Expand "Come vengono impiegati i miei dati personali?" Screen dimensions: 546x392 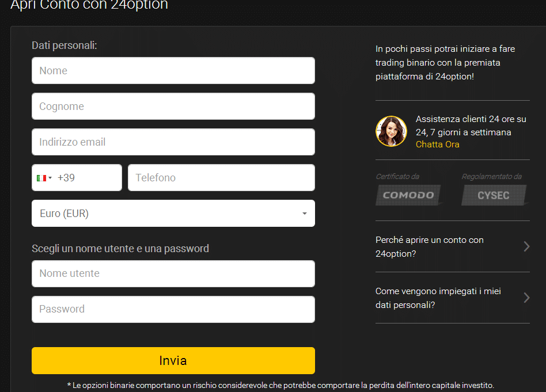452,298
